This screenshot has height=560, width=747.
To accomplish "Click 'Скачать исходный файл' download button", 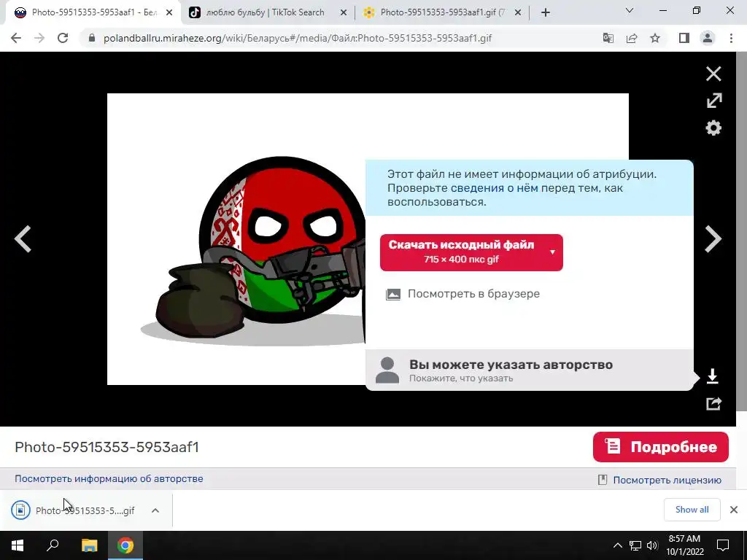I will (461, 252).
